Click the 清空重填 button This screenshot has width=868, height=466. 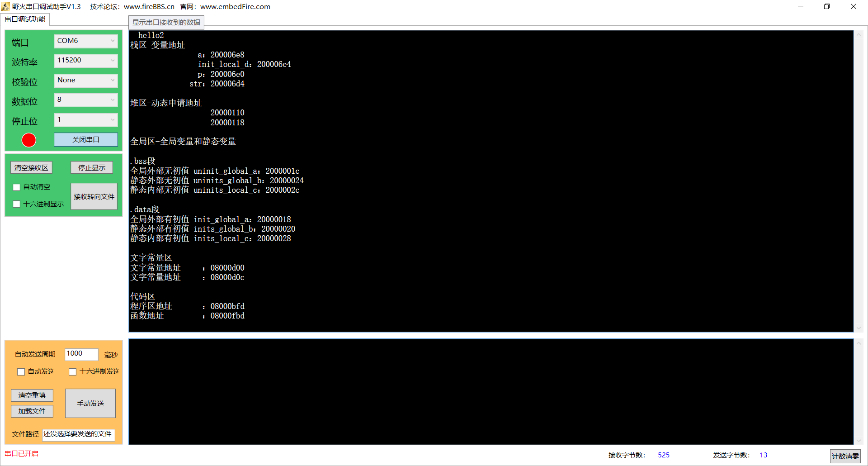tap(32, 395)
